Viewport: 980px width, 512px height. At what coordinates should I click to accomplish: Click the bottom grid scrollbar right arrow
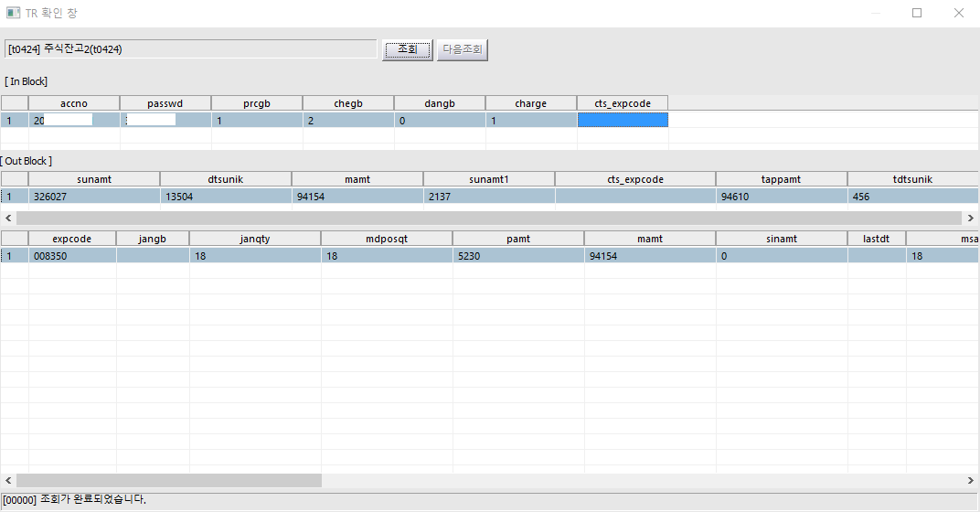click(971, 480)
